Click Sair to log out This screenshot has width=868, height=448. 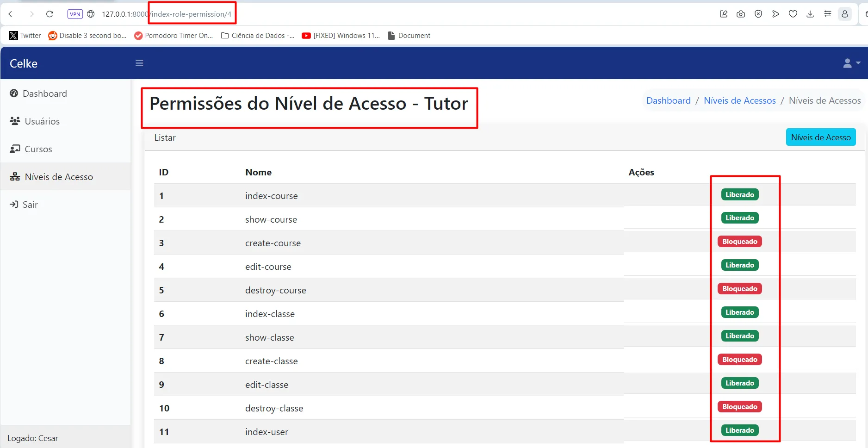pos(30,205)
